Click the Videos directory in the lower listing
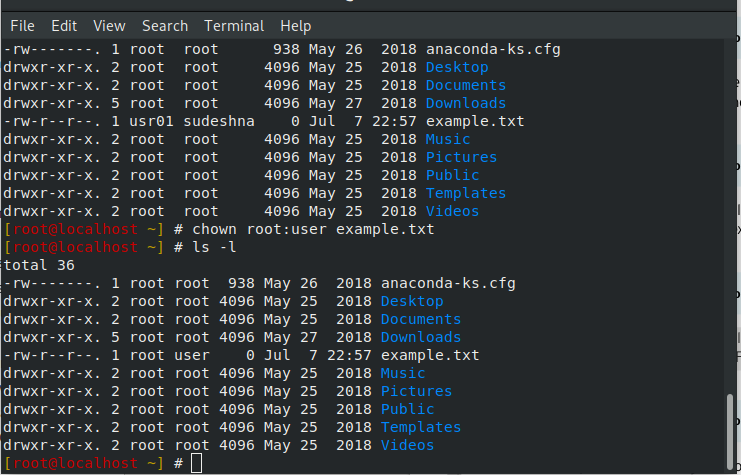The width and height of the screenshot is (741, 475). 407,445
